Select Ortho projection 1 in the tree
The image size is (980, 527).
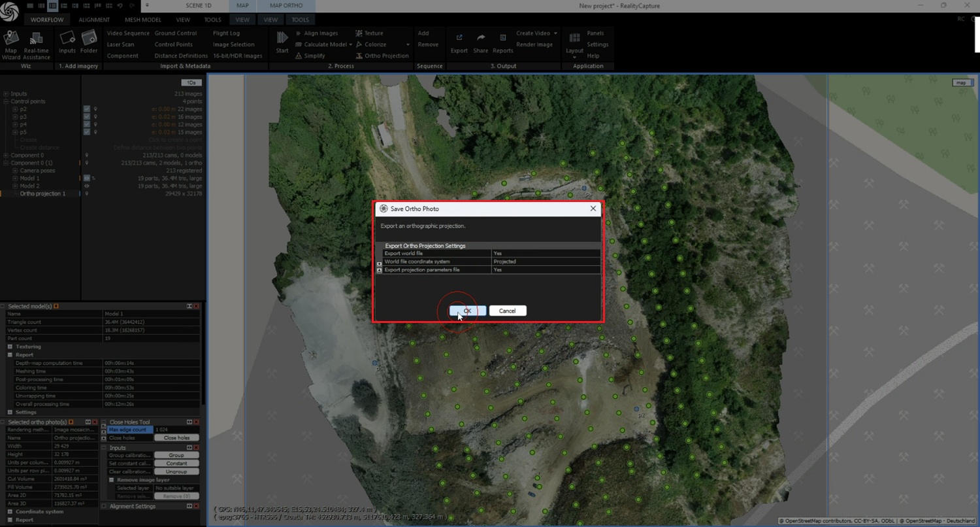pyautogui.click(x=42, y=194)
